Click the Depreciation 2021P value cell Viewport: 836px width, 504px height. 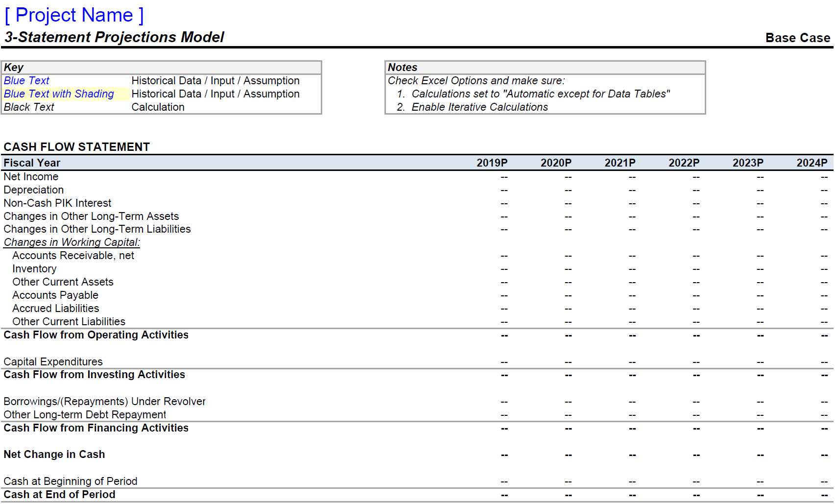(632, 191)
